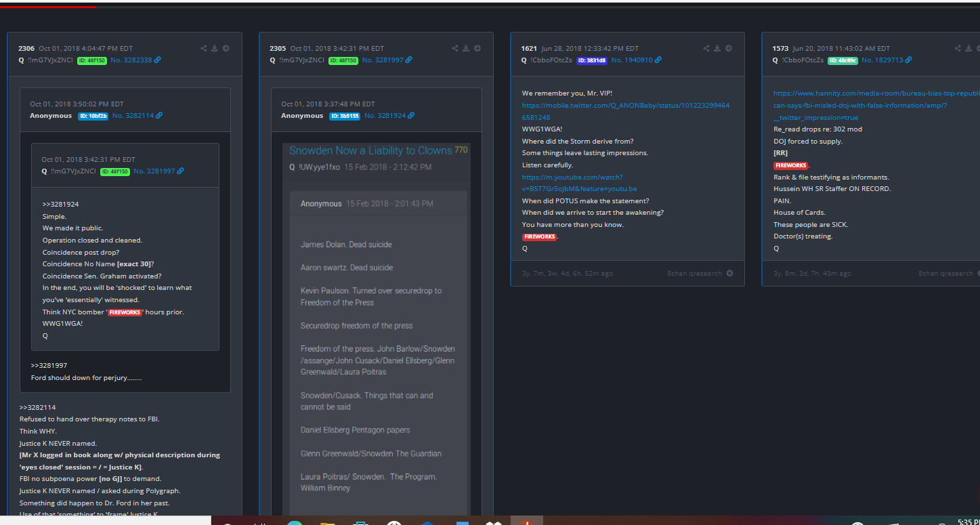This screenshot has width=980, height=525.
Task: Click the ID: 48c89c badge on post 1573
Action: (x=843, y=60)
